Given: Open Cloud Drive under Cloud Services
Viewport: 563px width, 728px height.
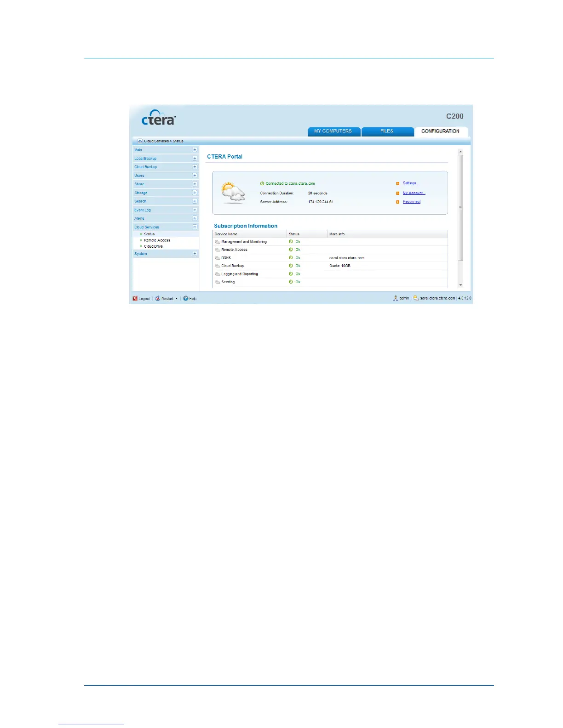Looking at the screenshot, I should [x=153, y=246].
